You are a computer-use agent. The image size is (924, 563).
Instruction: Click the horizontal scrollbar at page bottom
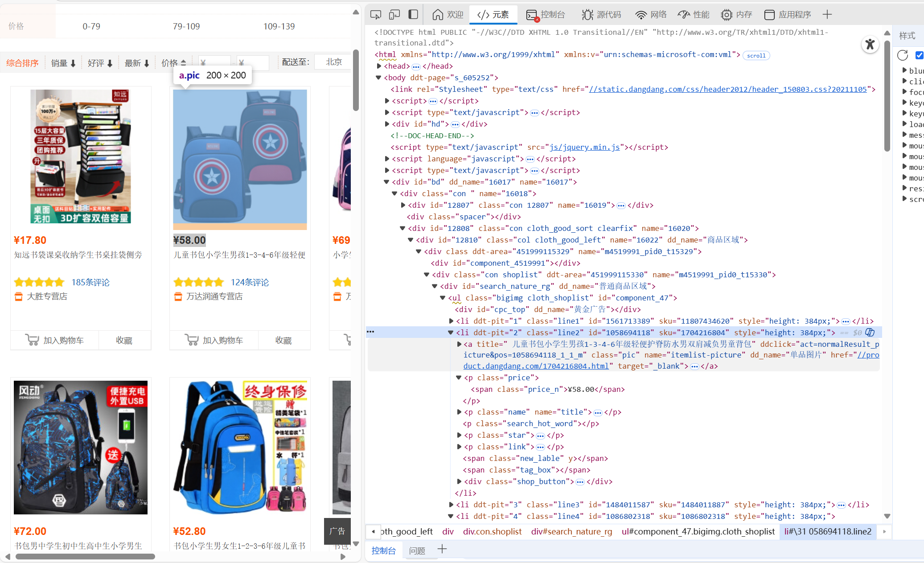click(85, 556)
